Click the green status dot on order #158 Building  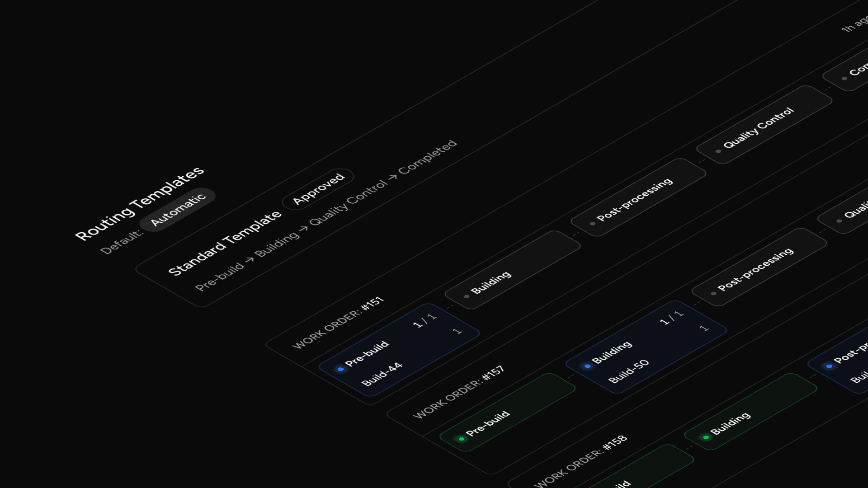coord(706,437)
